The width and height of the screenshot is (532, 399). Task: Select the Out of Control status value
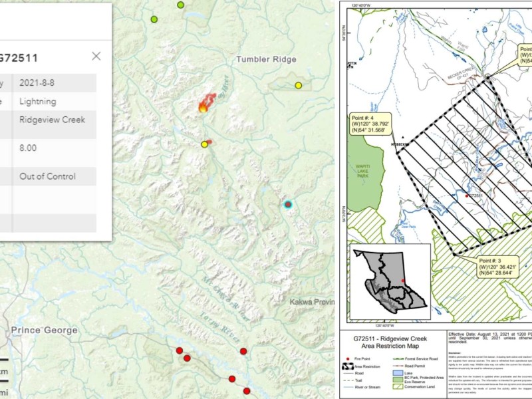coord(47,176)
